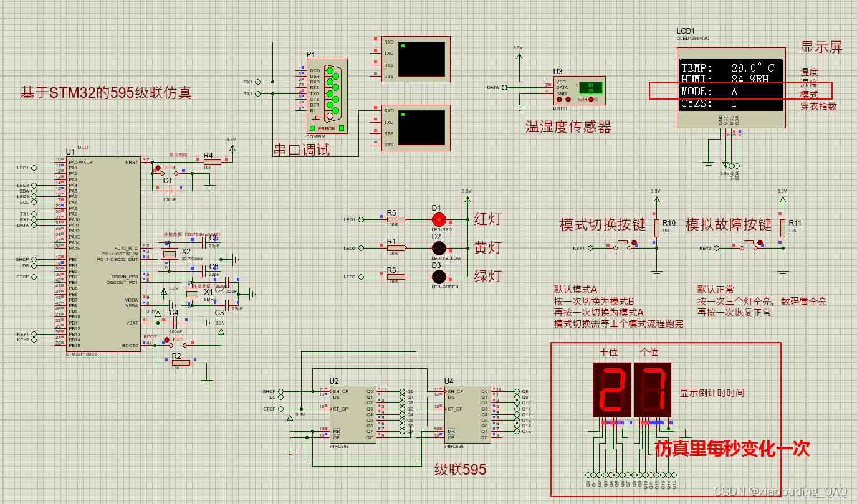Select the ones digit seven-segment display
Image resolution: width=857 pixels, height=504 pixels.
coord(652,390)
